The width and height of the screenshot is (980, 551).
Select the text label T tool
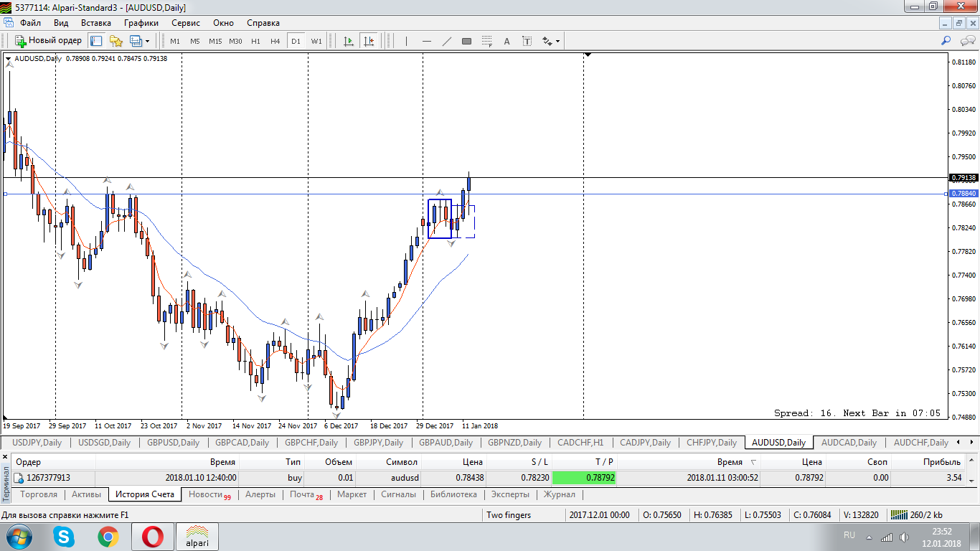pyautogui.click(x=527, y=41)
